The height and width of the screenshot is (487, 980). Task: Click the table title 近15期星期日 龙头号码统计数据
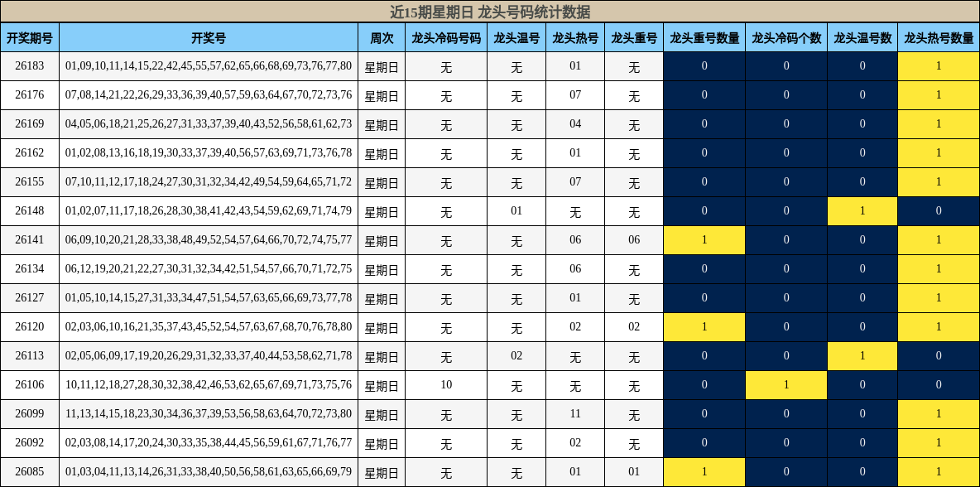(x=490, y=12)
